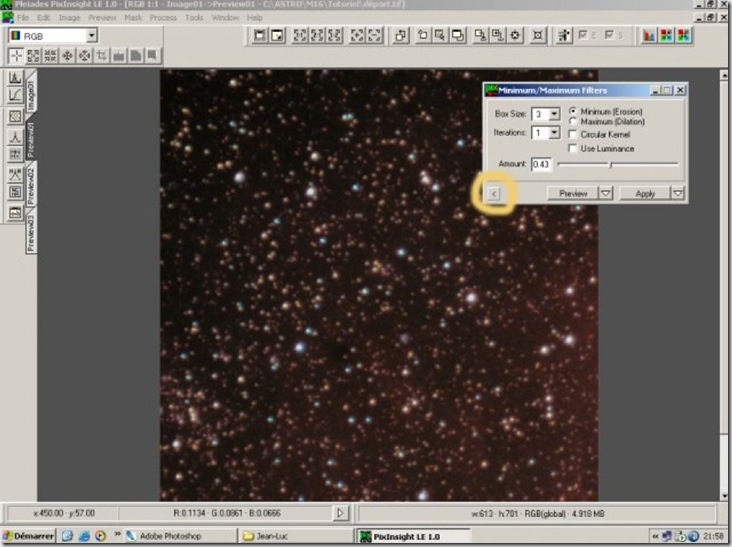Click the Amount value input field
732x547 pixels.
[x=541, y=164]
